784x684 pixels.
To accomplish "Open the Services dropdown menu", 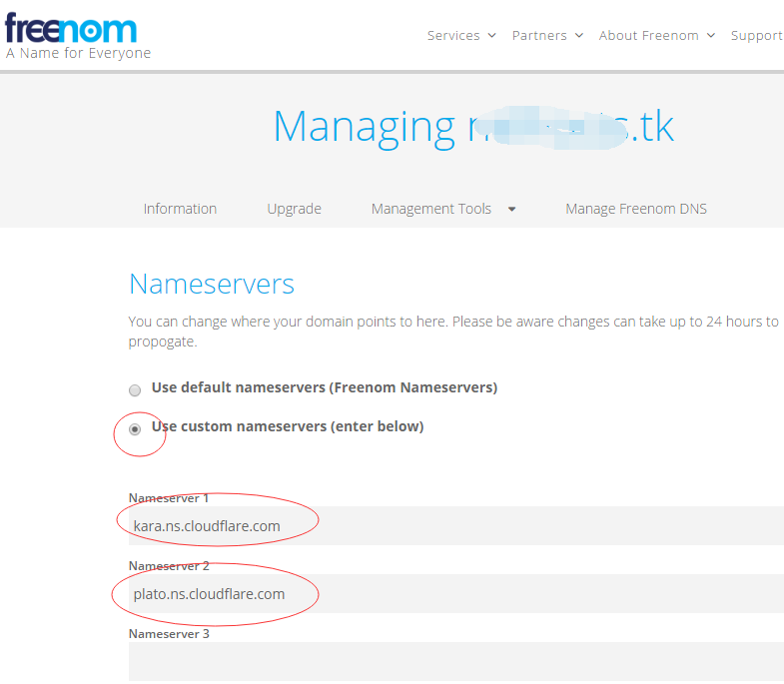I will tap(461, 36).
